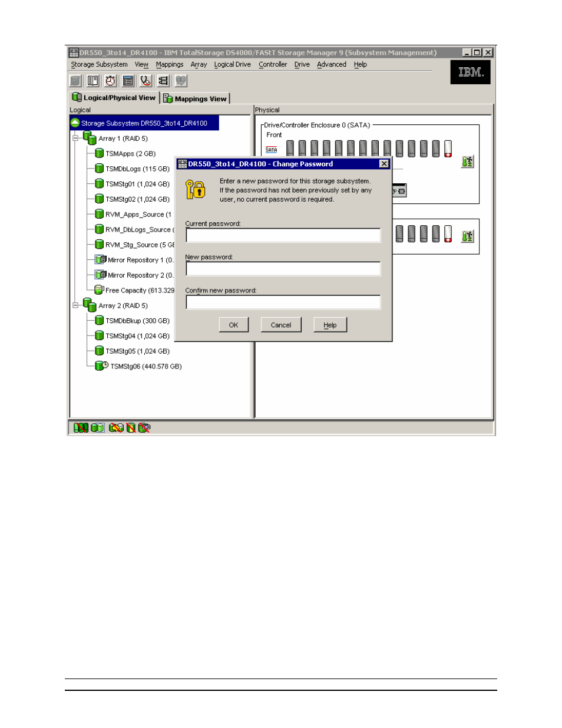This screenshot has width=562, height=728.
Task: Select the TSMDbLogs (115 GB) logical drive
Action: tap(137, 169)
